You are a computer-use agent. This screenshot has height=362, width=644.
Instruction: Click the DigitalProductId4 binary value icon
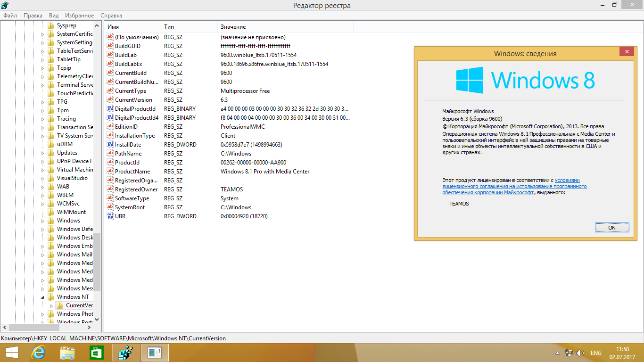pyautogui.click(x=110, y=118)
